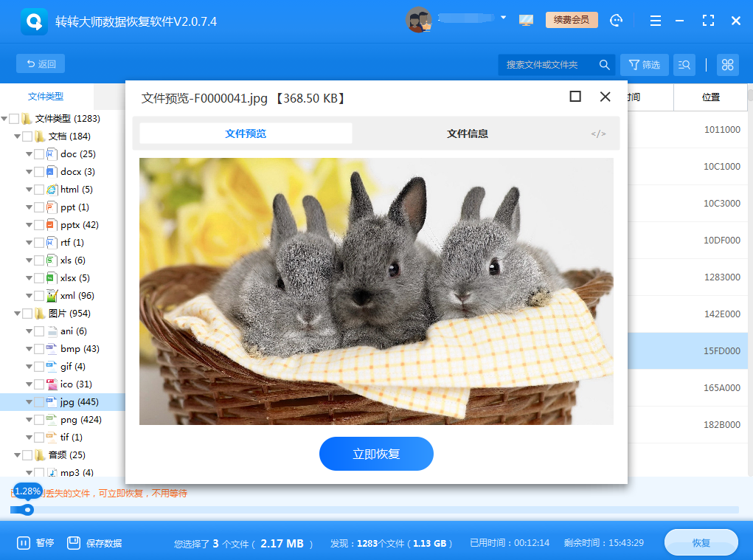Tick the pptx (42) checkbox

[x=39, y=225]
